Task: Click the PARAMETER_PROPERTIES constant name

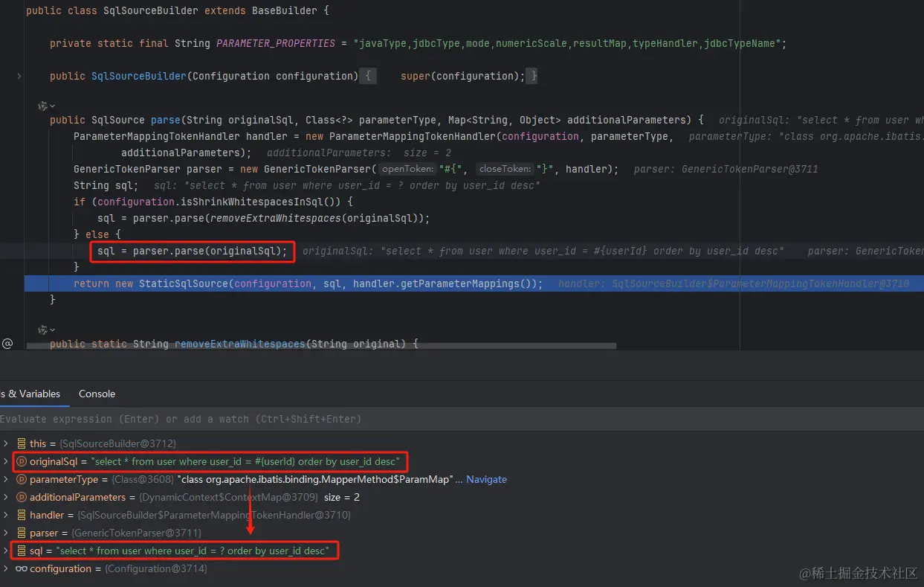Action: 276,43
